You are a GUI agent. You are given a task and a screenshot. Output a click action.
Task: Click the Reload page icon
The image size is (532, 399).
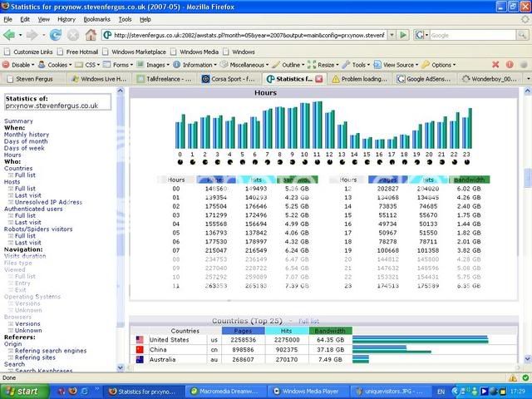tap(55, 35)
